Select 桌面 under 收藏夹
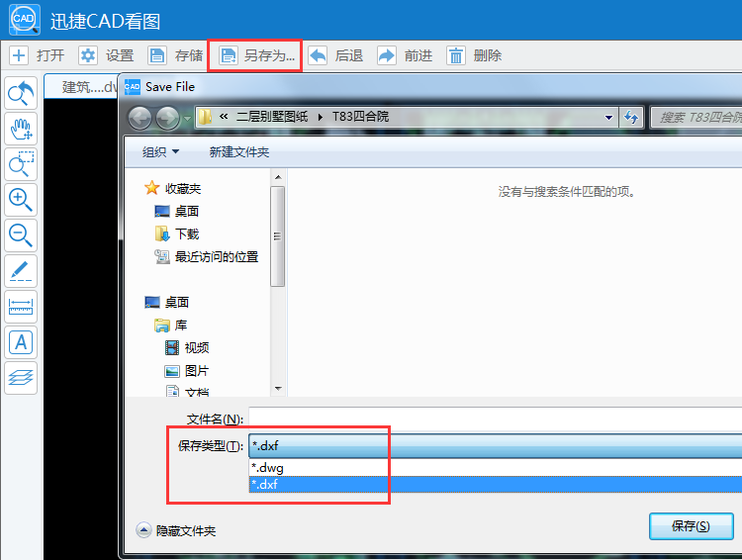This screenshot has width=742, height=560. pyautogui.click(x=186, y=211)
